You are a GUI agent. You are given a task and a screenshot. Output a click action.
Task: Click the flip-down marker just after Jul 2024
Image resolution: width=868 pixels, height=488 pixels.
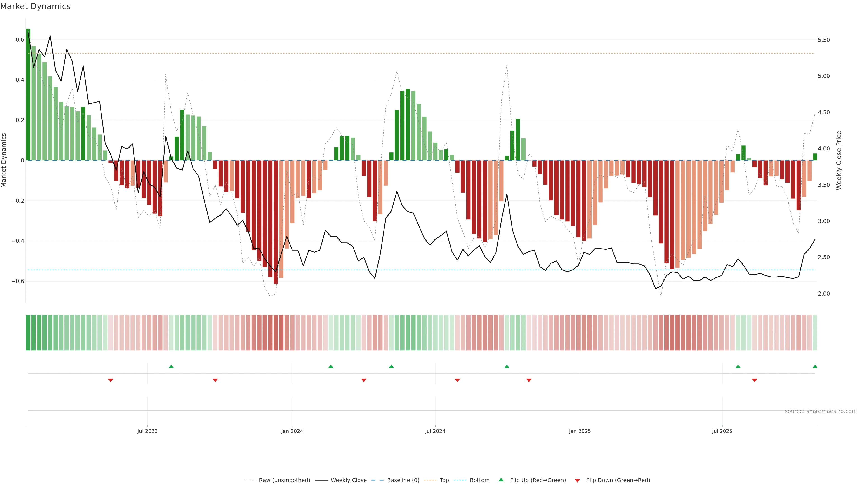pos(457,380)
